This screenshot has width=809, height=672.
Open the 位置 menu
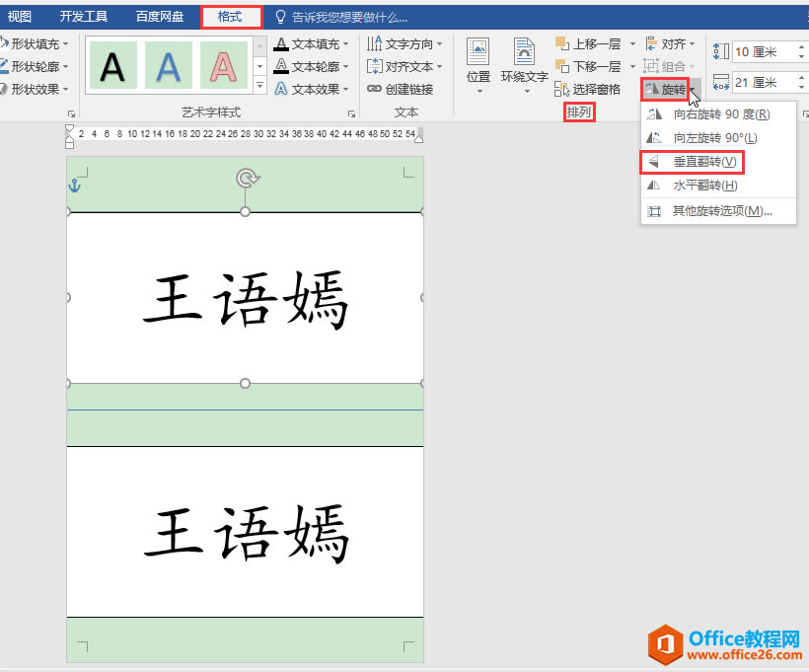coord(478,66)
